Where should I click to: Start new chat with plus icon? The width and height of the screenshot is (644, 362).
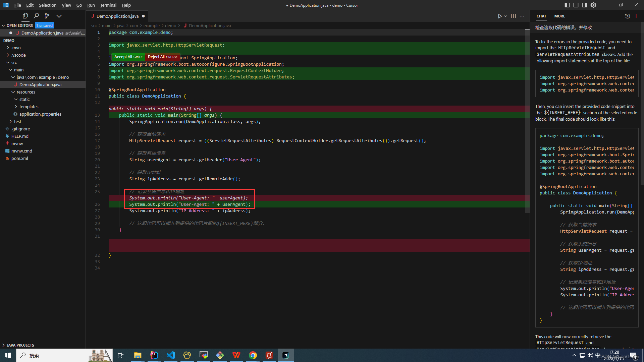(x=636, y=16)
